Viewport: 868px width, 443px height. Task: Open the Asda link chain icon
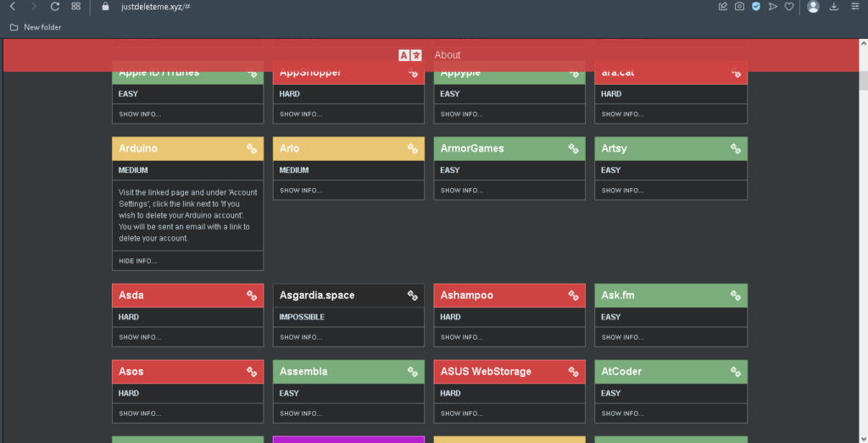(x=252, y=296)
